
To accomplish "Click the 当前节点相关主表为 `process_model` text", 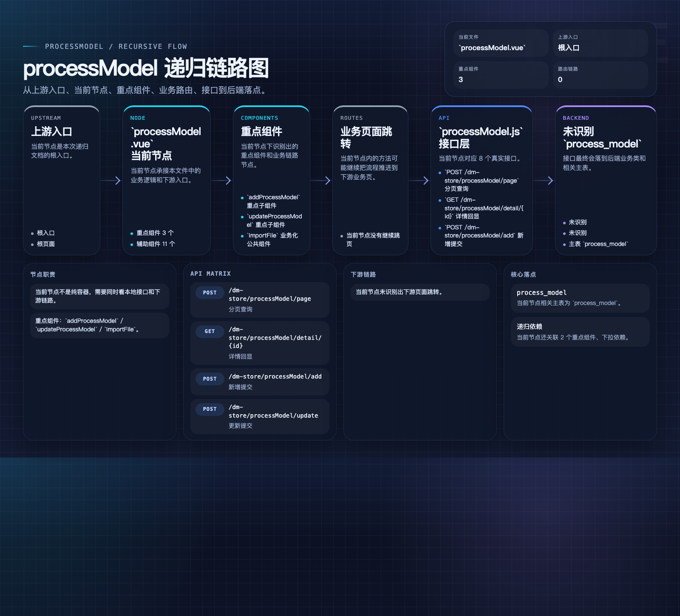I will point(570,303).
